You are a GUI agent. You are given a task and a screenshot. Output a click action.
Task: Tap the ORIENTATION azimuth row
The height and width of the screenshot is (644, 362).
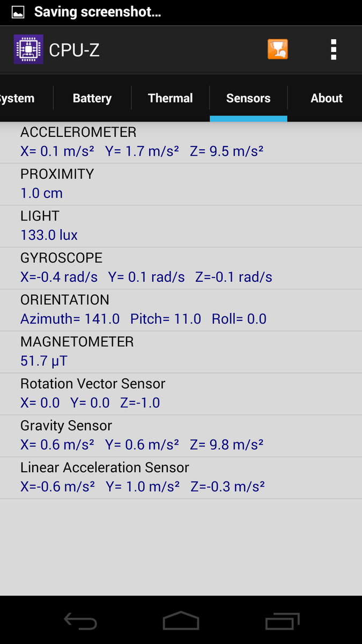[181, 310]
